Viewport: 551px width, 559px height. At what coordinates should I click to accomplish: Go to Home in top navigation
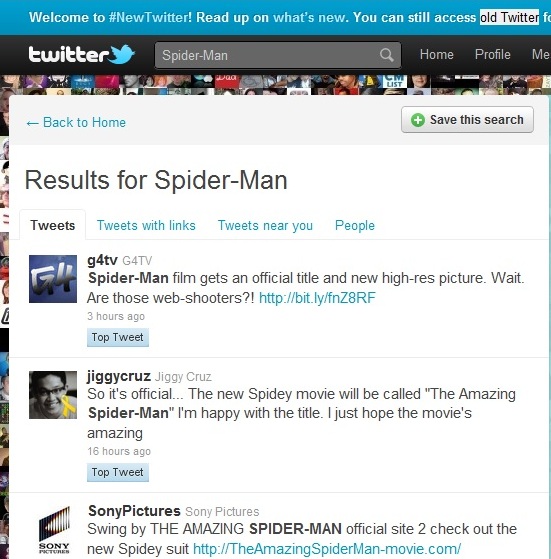(436, 55)
